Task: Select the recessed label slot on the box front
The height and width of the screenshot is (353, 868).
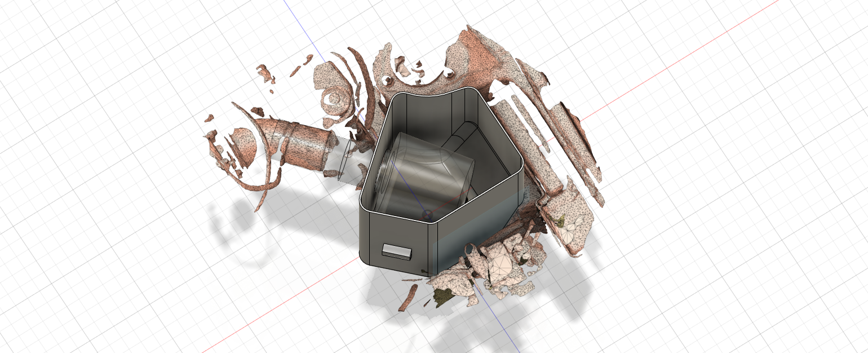Action: coord(396,250)
